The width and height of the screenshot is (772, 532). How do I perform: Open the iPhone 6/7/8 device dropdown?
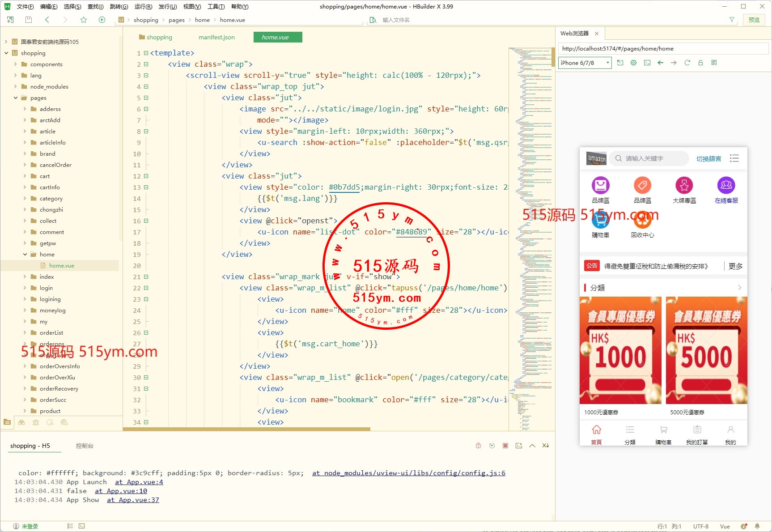coord(585,63)
